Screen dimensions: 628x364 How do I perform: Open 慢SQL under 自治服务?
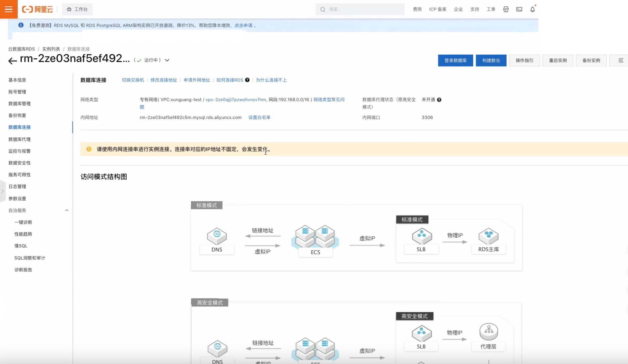21,246
